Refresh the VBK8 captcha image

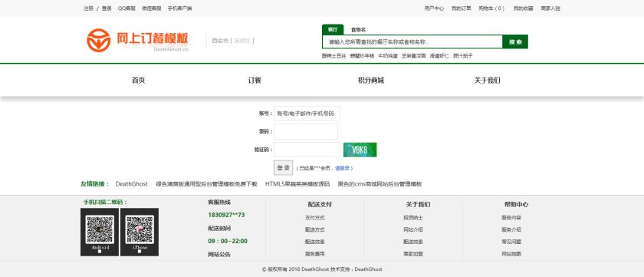[360, 150]
